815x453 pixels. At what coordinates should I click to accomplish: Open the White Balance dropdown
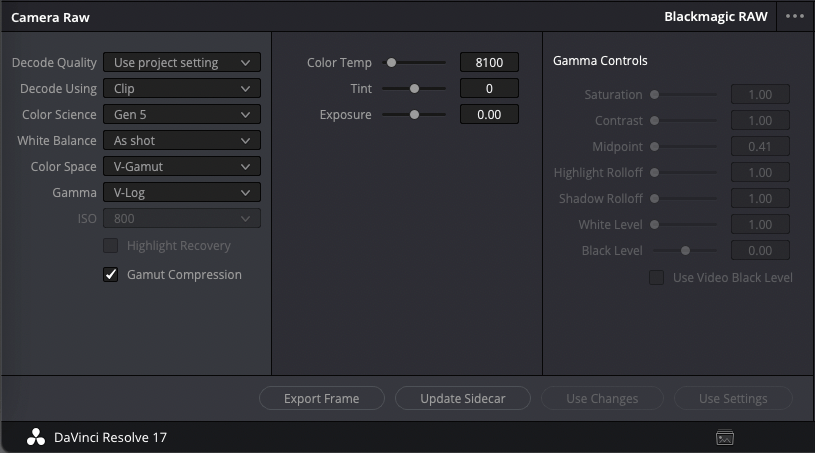(182, 140)
